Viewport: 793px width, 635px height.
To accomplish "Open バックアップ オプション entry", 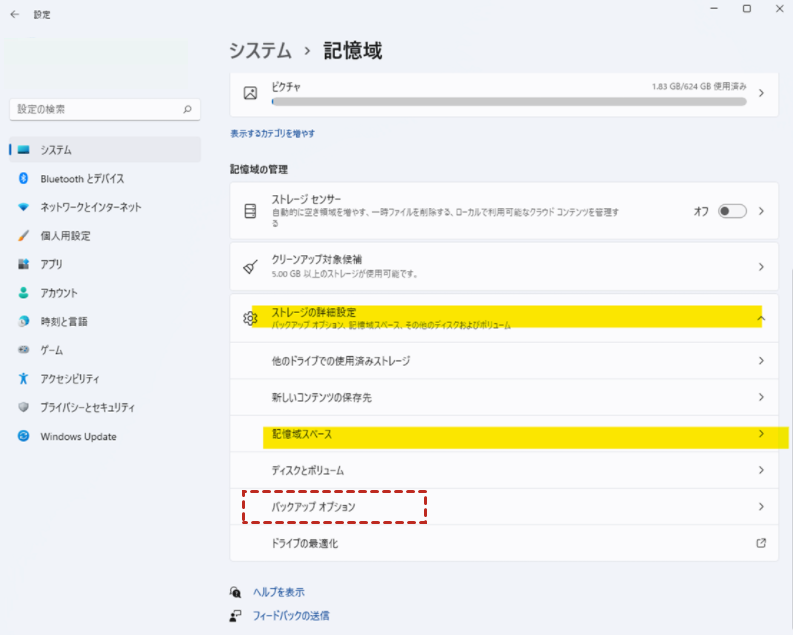I will pyautogui.click(x=504, y=507).
